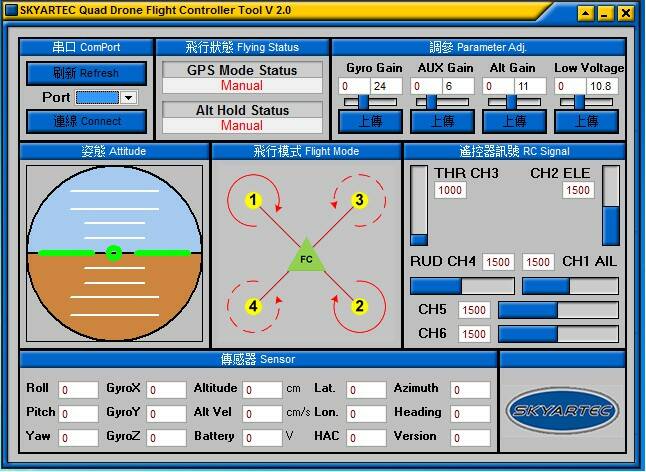This screenshot has height=472, width=646.
Task: Open the Port dropdown arrow
Action: (129, 98)
